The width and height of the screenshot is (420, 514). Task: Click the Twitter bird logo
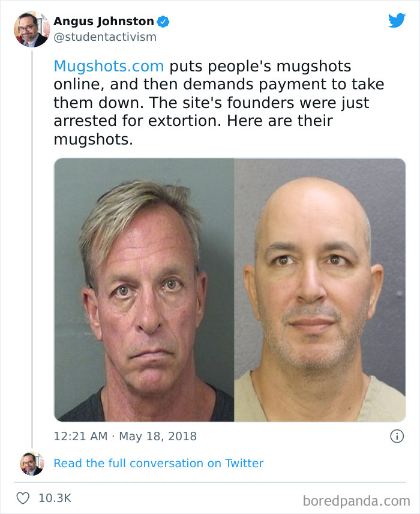[x=397, y=20]
